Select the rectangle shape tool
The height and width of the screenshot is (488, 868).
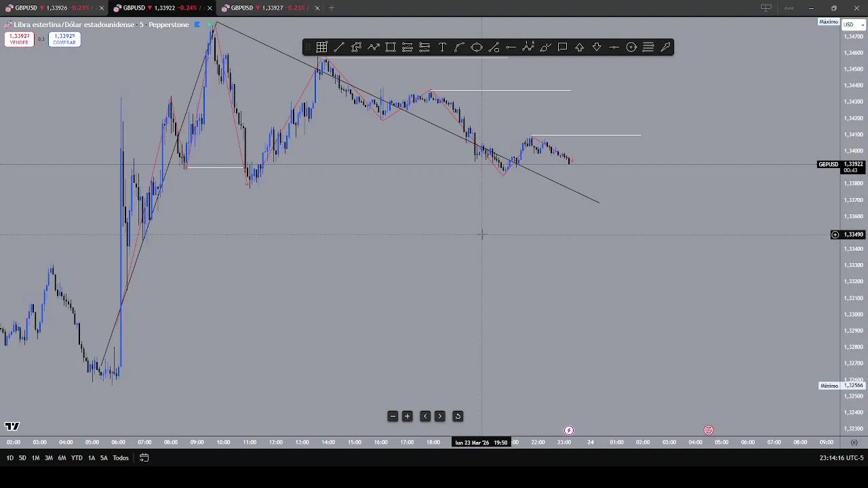pos(391,47)
